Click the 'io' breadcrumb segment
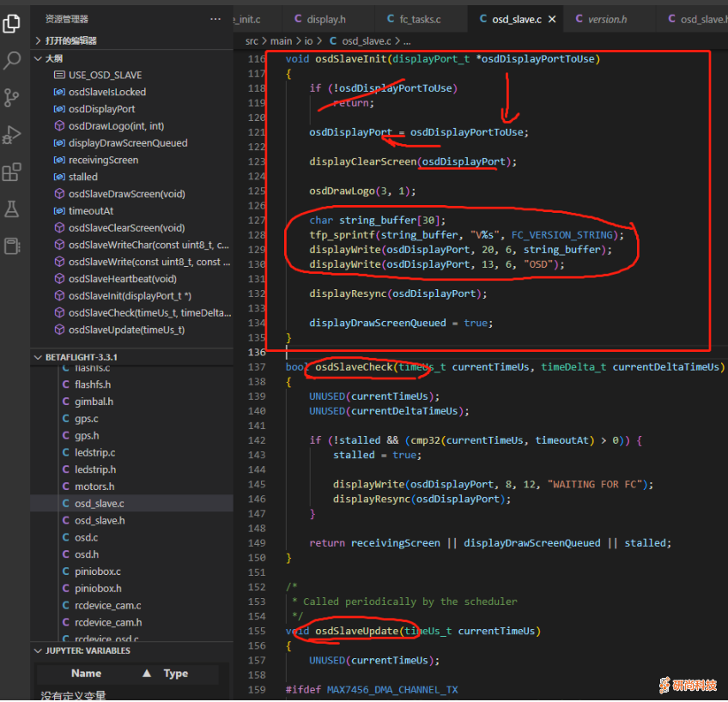The width and height of the screenshot is (728, 702). click(307, 40)
